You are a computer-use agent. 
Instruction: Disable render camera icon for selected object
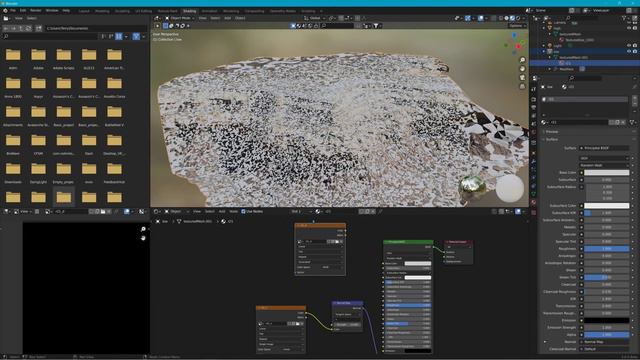pyautogui.click(x=635, y=51)
